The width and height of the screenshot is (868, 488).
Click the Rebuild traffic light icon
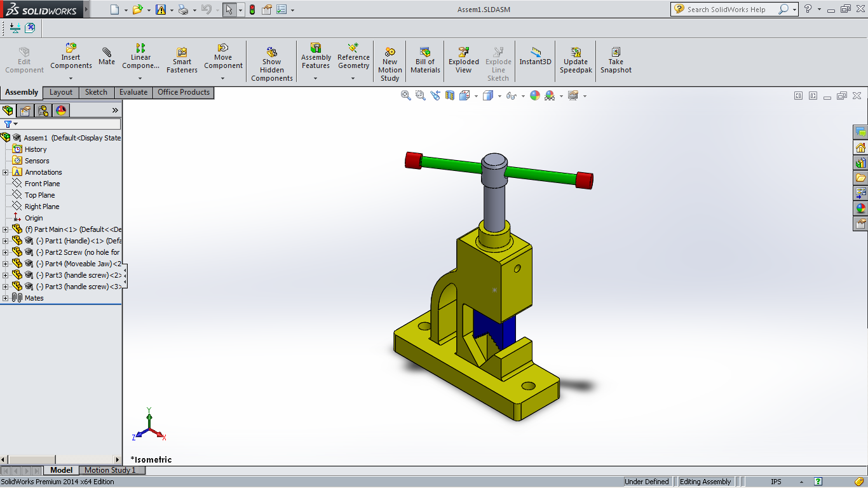[x=252, y=10]
